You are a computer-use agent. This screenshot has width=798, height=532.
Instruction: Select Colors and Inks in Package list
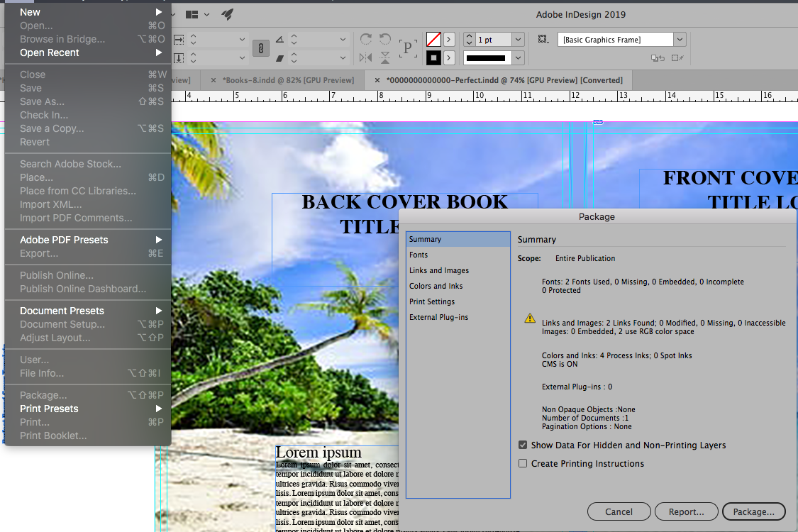coord(436,286)
